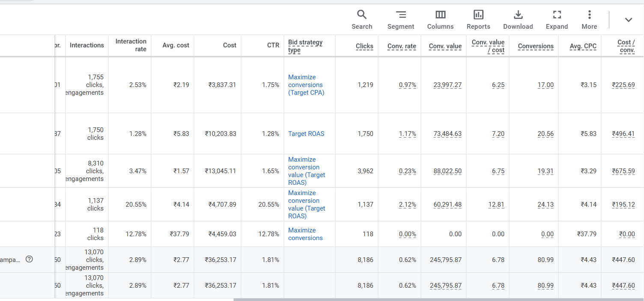Screen dimensions: 644x301
Task: Open Maximize conversions (Target CPA) link
Action: point(306,85)
